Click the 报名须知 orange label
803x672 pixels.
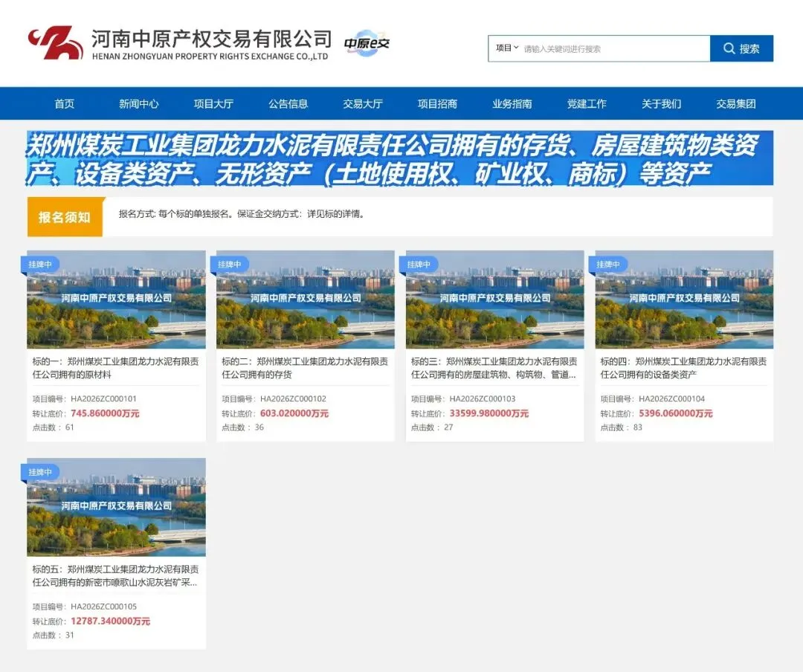click(x=65, y=217)
